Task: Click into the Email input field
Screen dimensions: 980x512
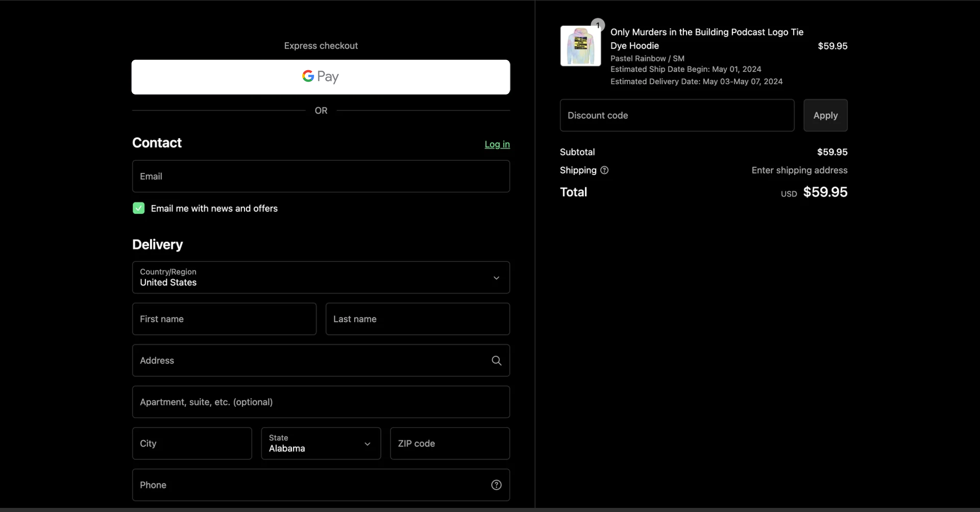Action: [x=321, y=176]
